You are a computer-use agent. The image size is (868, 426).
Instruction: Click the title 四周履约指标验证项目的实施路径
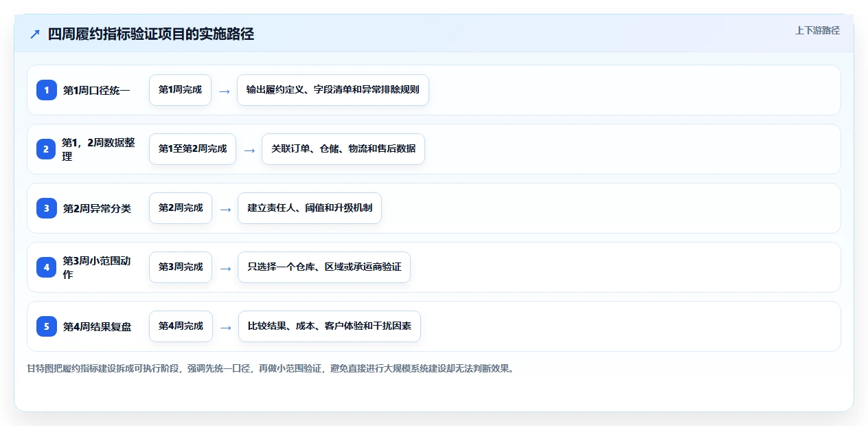pos(151,34)
